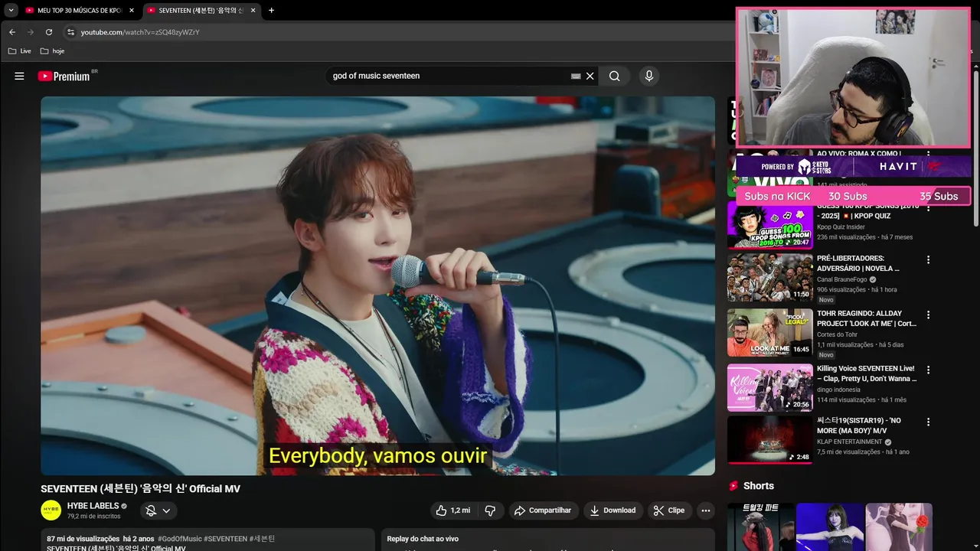This screenshot has height=551, width=980.
Task: Open the YouTube guide hamburger menu
Action: 19,76
